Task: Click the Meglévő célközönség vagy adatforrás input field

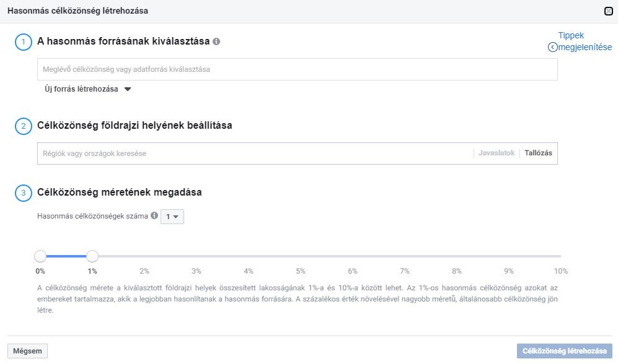Action: [x=297, y=69]
